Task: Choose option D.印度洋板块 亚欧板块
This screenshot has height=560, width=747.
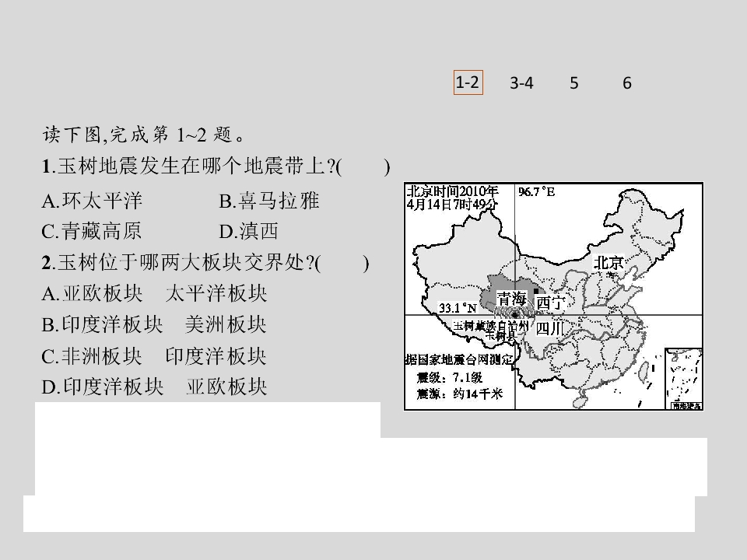Action: pos(154,387)
